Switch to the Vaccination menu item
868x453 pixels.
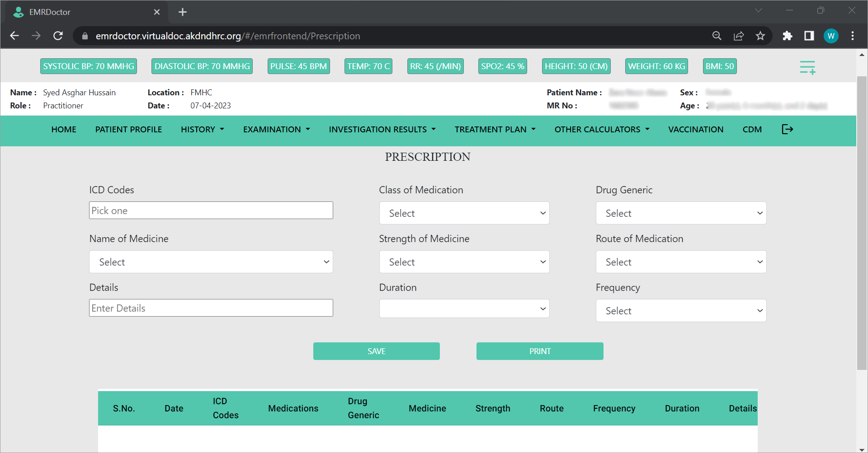[x=696, y=129]
